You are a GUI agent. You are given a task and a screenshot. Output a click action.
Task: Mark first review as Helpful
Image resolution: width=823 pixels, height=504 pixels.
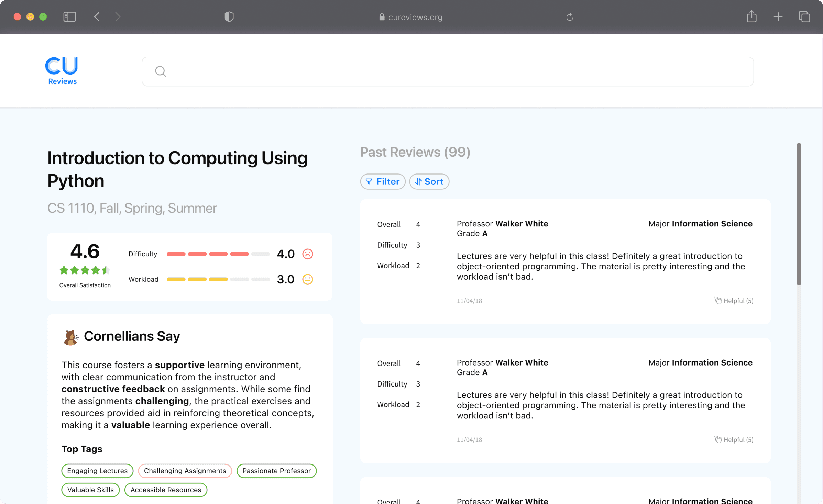734,301
